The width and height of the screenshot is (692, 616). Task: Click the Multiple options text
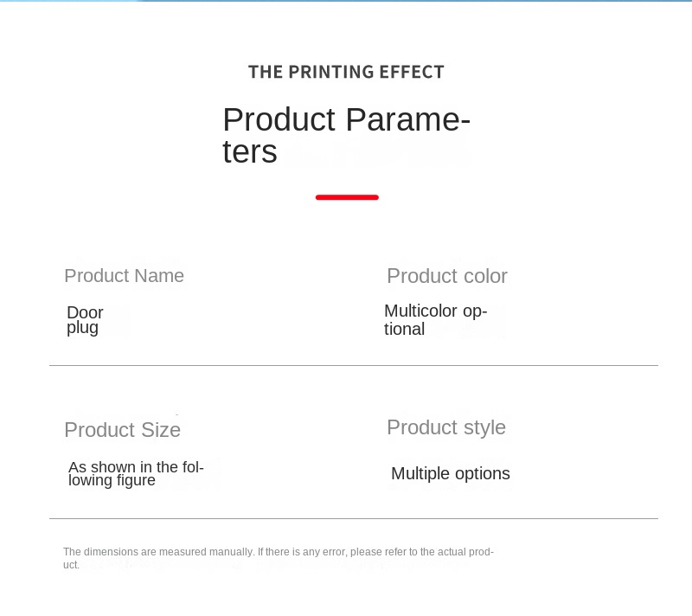click(x=451, y=473)
